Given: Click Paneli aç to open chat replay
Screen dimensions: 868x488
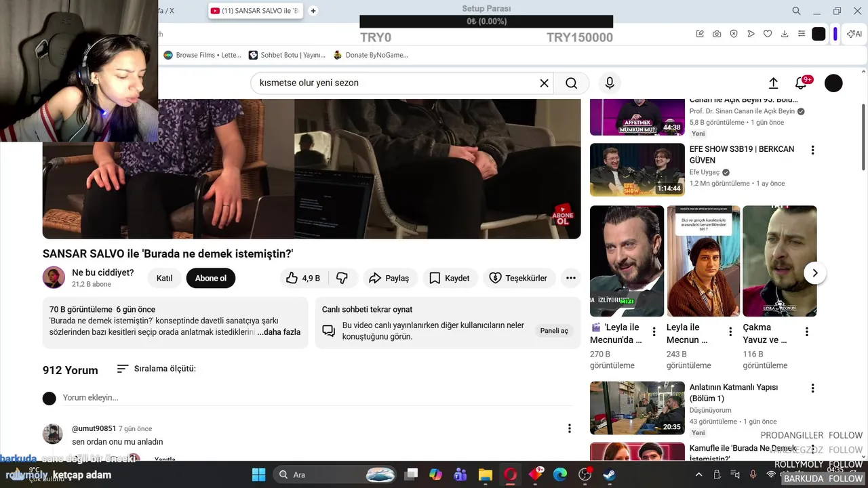Looking at the screenshot, I should [x=554, y=331].
